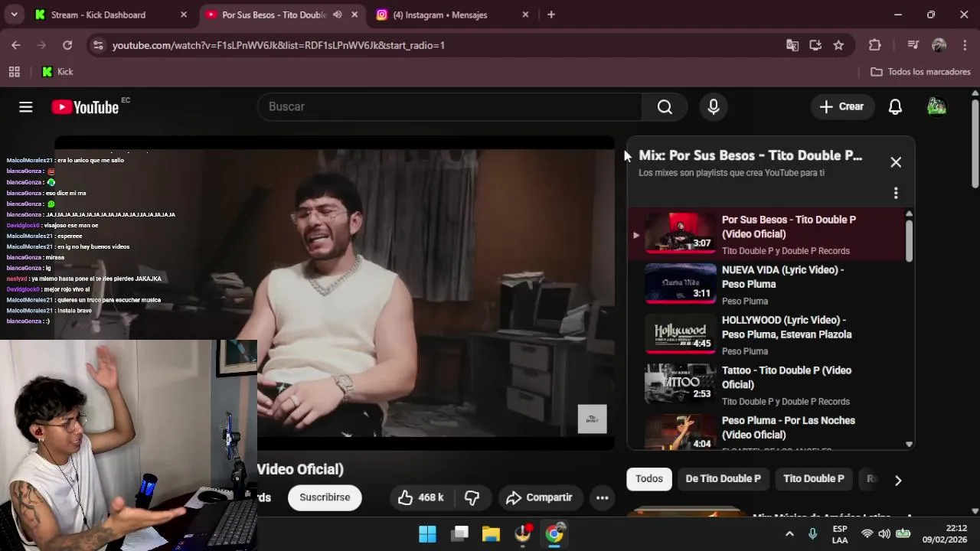Viewport: 980px width, 551px height.
Task: Bookmark this page with star
Action: [838, 45]
